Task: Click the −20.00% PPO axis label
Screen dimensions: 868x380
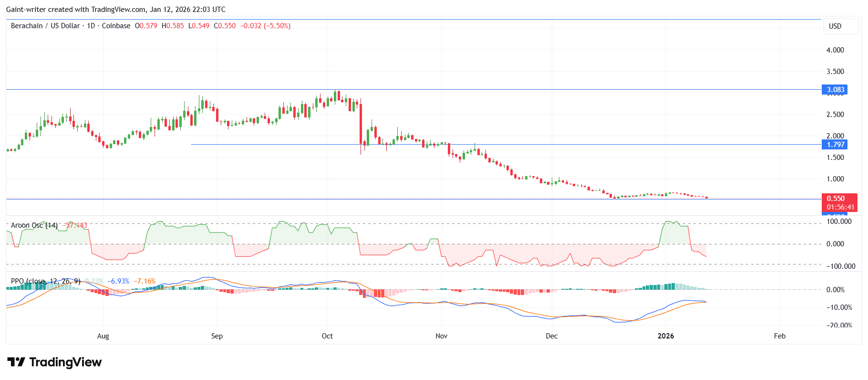Action: 839,325
